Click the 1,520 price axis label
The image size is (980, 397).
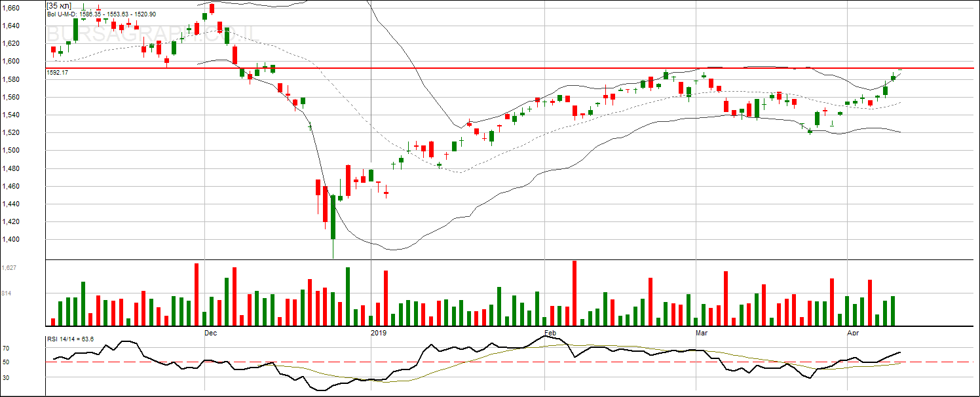coord(10,132)
